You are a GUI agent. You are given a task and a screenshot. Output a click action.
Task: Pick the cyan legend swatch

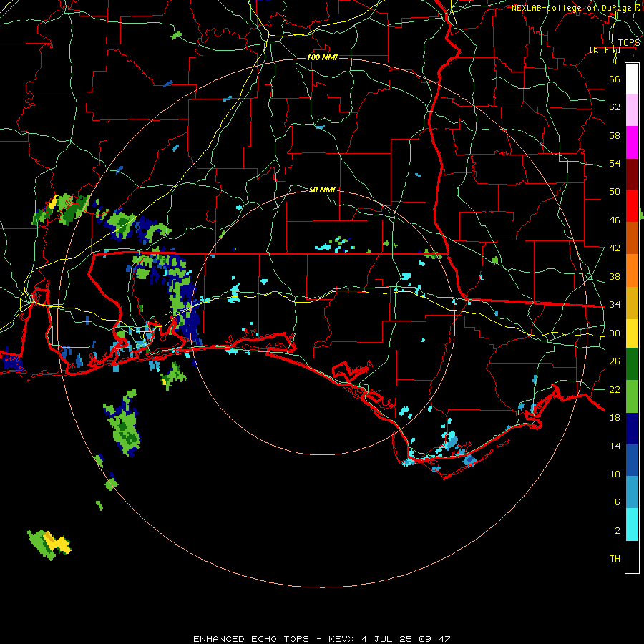[632, 525]
